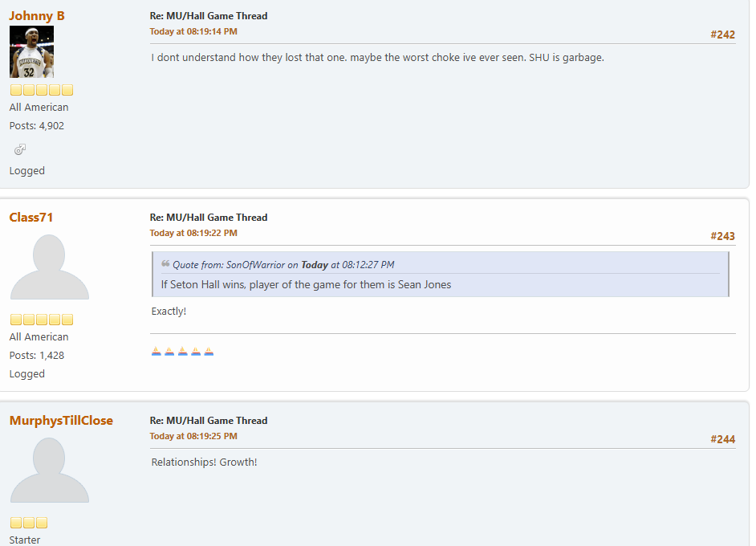Image resolution: width=756 pixels, height=546 pixels.
Task: Click the first rank star under MurphysTillClose's avatar
Action: click(16, 523)
